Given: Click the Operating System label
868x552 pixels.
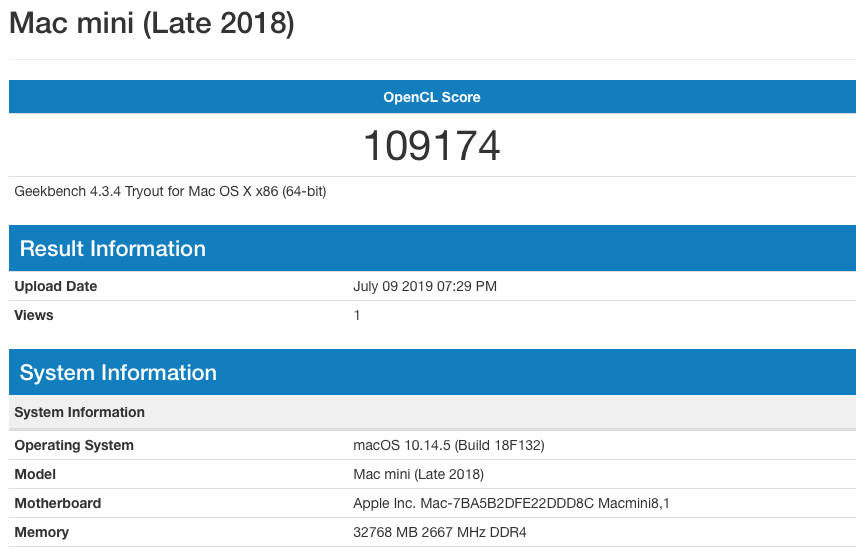Looking at the screenshot, I should [x=74, y=445].
